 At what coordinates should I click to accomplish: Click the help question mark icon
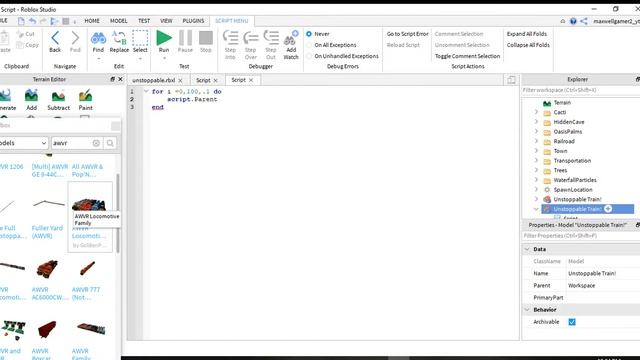573,21
